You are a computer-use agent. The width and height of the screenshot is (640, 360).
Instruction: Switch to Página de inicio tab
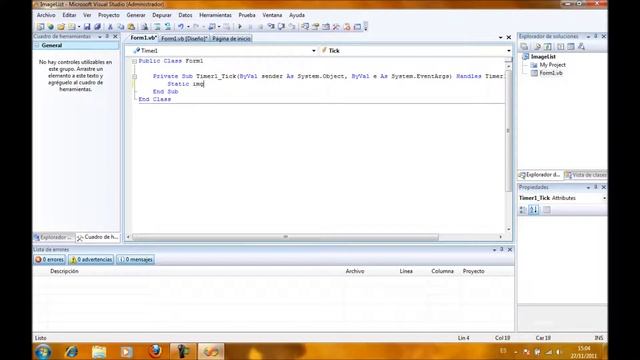[231, 38]
